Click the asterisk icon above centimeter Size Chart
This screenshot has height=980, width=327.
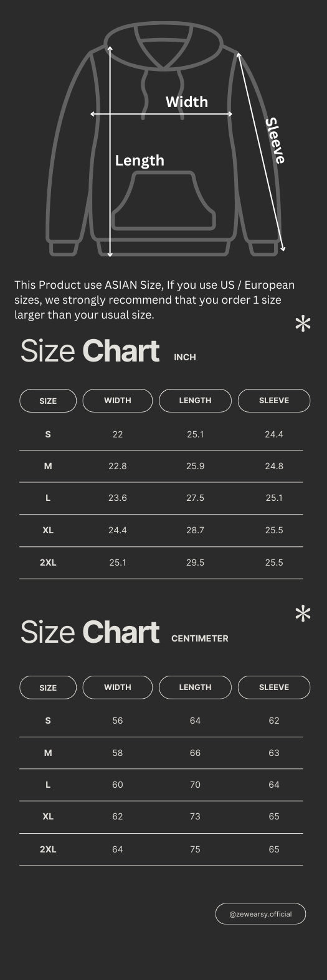click(x=303, y=614)
